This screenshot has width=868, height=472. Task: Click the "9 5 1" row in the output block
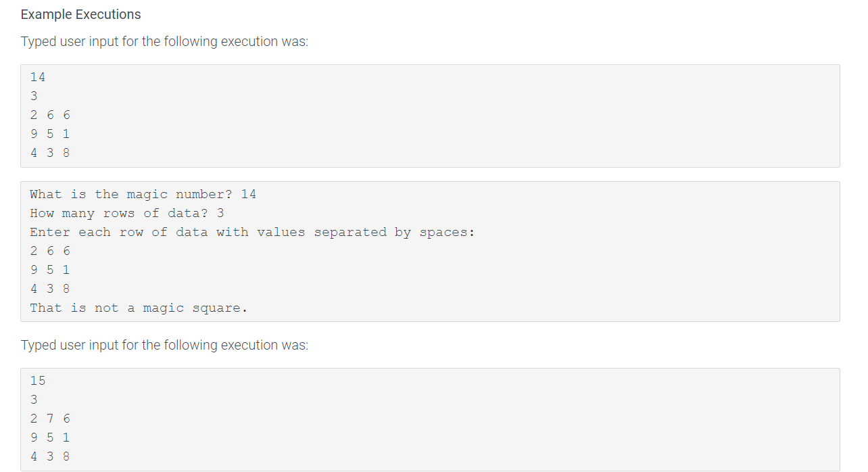point(50,270)
